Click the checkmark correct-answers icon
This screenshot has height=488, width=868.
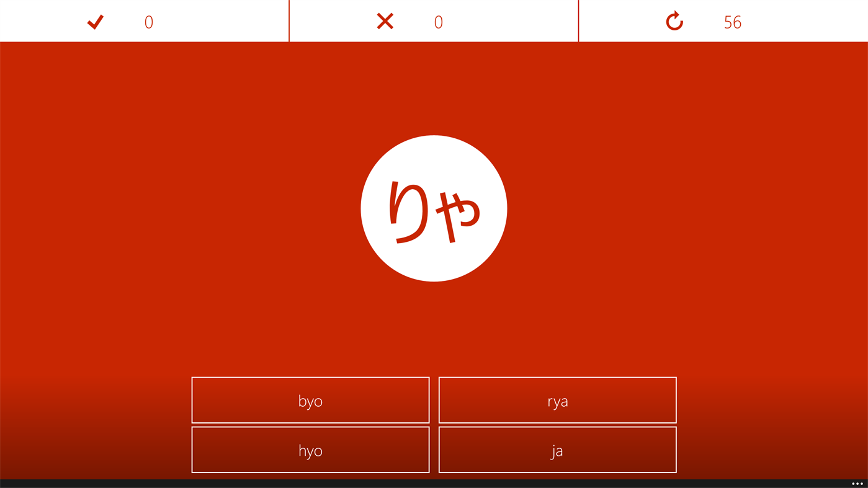(95, 20)
